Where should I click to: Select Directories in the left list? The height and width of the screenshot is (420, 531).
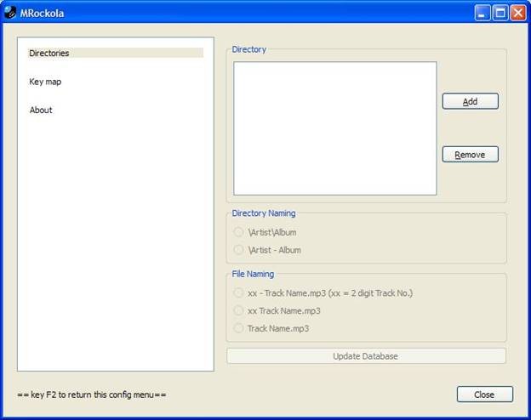(116, 53)
